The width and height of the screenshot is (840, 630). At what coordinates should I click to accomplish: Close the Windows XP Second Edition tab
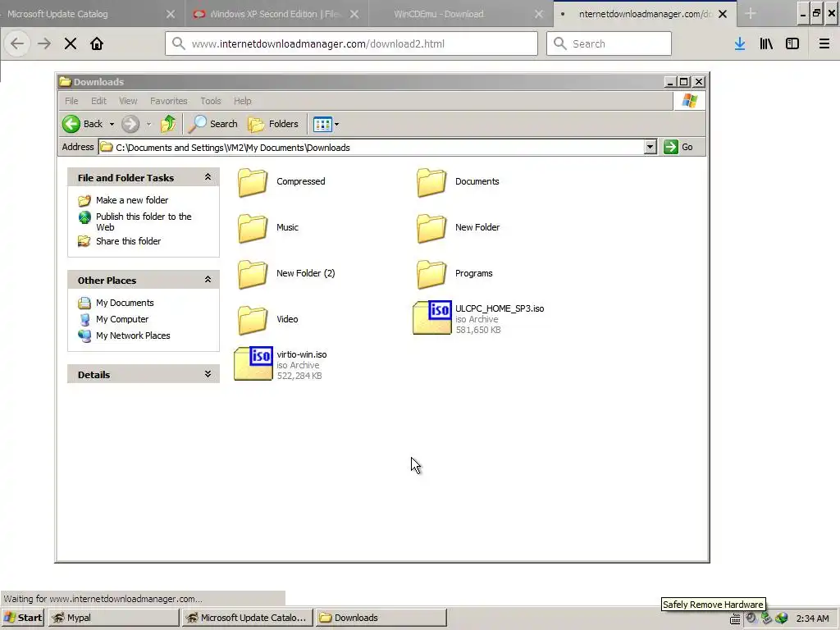pyautogui.click(x=354, y=15)
